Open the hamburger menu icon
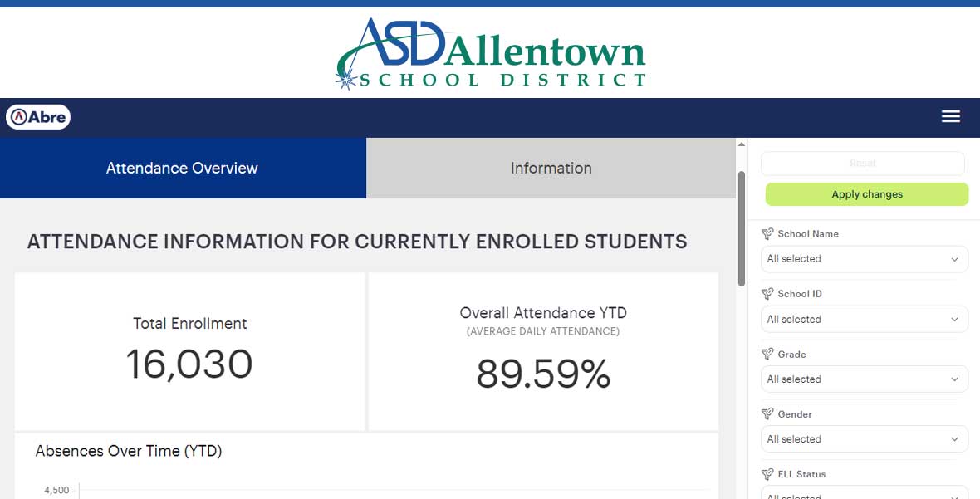The image size is (980, 499). click(x=951, y=116)
